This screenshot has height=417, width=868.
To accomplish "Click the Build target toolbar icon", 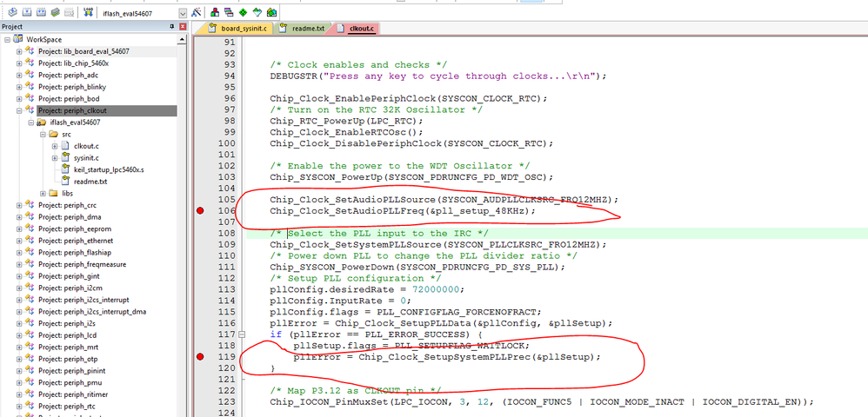I will point(27,12).
